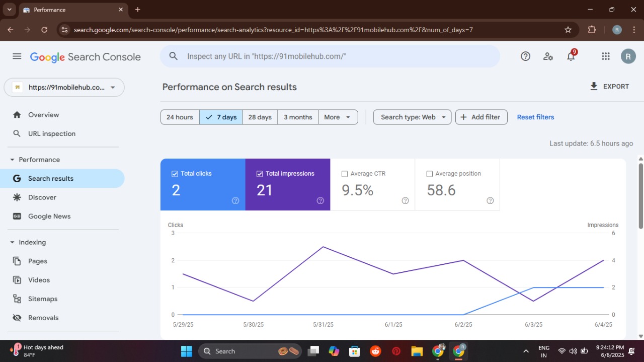
Task: Select the 7 days date range
Action: pyautogui.click(x=221, y=117)
